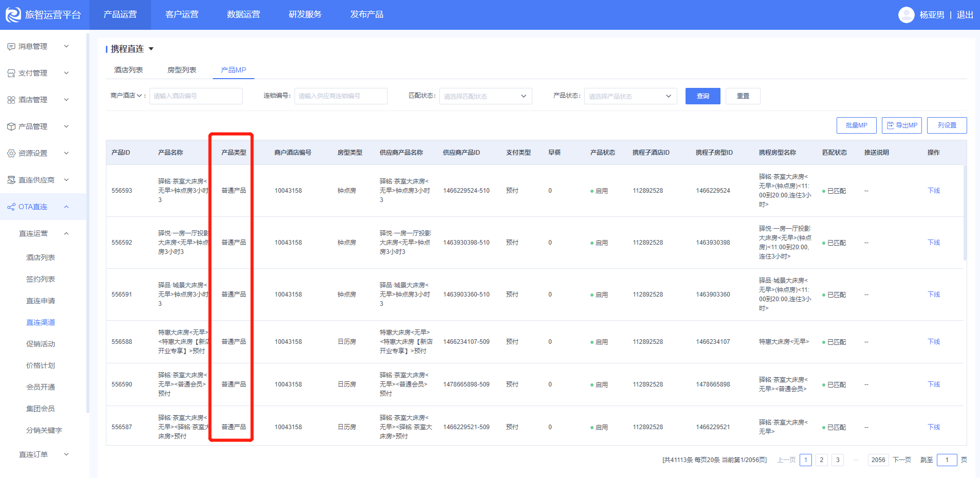Screen dimensions: 980x478
Task: Go to page 3 in pagination
Action: (x=838, y=460)
